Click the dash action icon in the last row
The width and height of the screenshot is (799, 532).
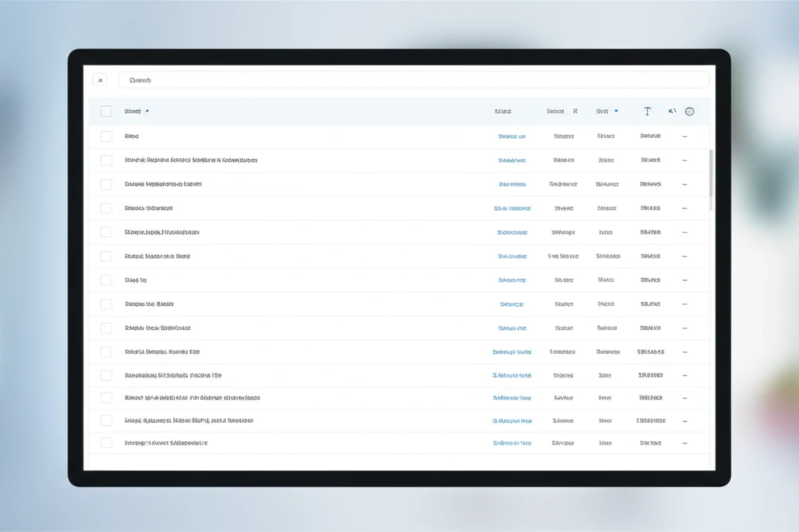(x=684, y=443)
